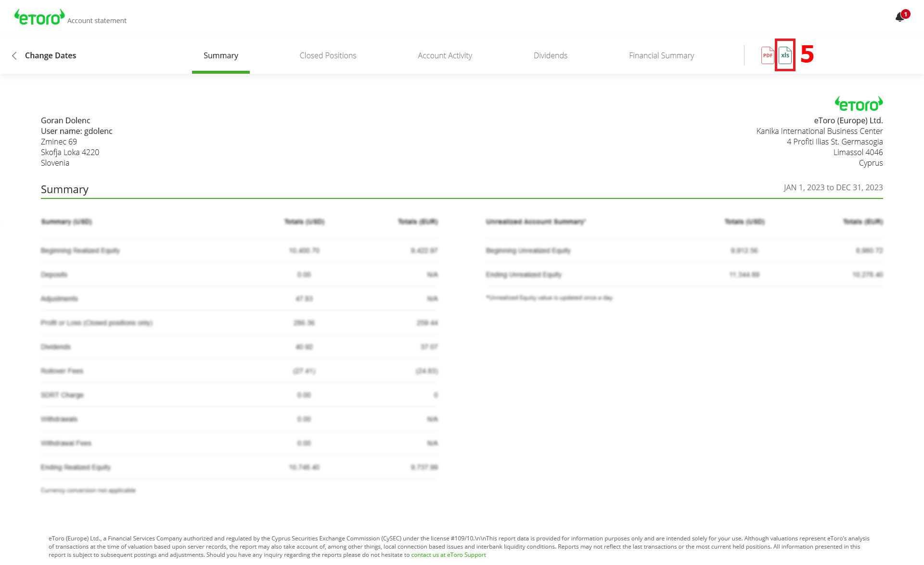Screen dimensions: 924x565
Task: Click the eToro logo in header
Action: click(x=39, y=17)
